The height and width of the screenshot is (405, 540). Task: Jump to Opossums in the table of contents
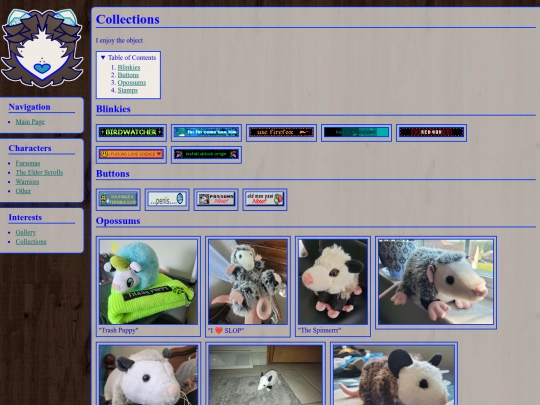(132, 83)
